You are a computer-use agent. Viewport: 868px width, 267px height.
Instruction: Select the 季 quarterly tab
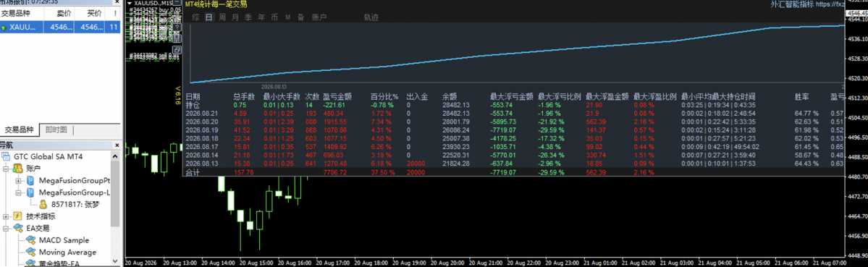248,17
